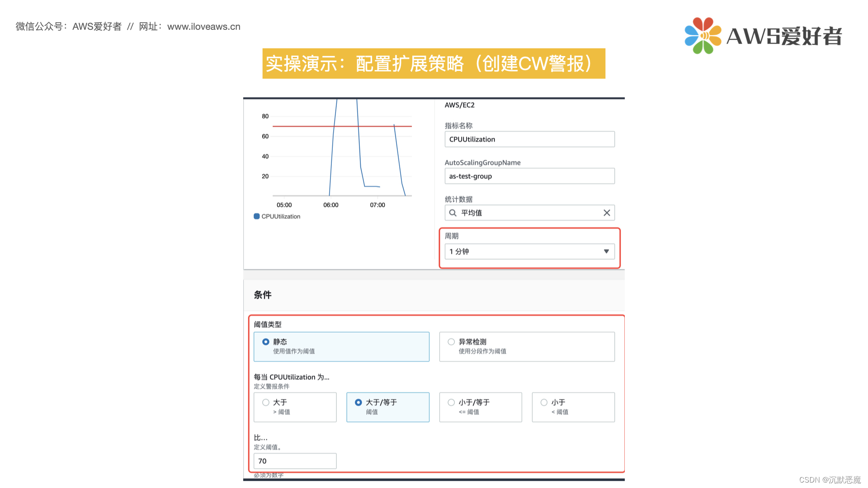The width and height of the screenshot is (868, 488).
Task: Click the 统计数据 field showing 平均值
Action: tap(529, 213)
